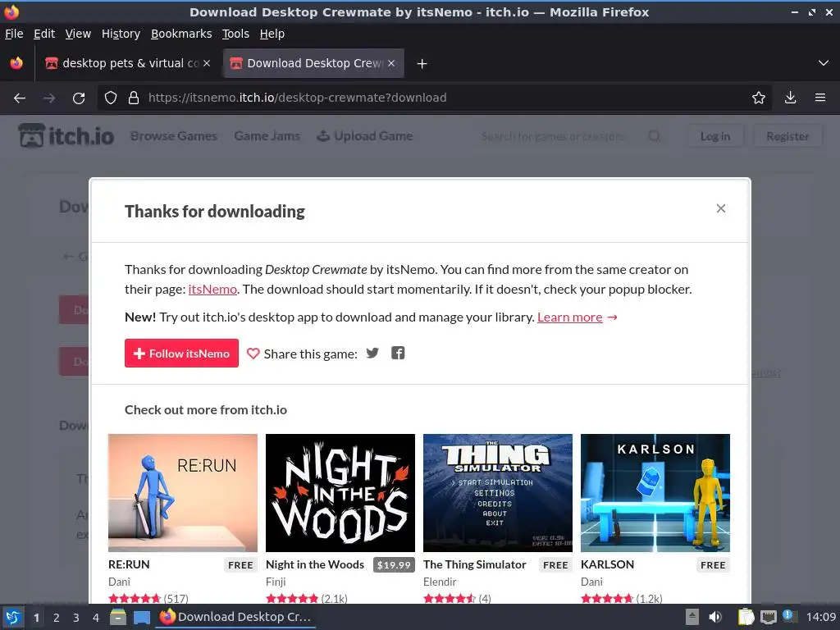
Task: Click the Log in button
Action: point(715,136)
